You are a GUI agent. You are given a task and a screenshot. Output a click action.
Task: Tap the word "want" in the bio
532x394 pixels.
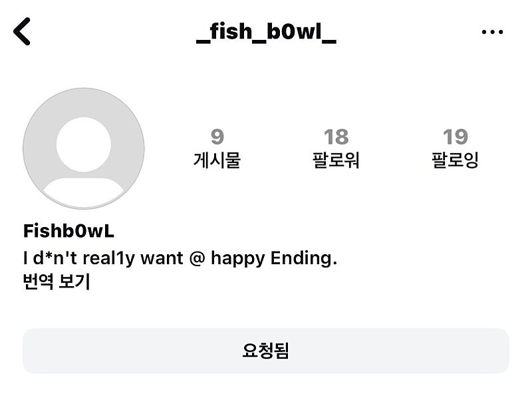[161, 258]
